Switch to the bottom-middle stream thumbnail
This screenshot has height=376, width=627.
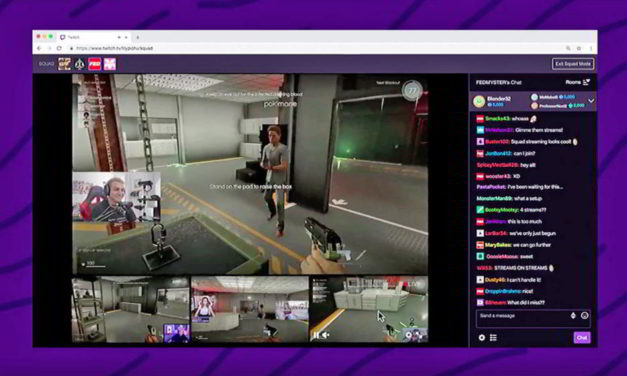(250, 310)
